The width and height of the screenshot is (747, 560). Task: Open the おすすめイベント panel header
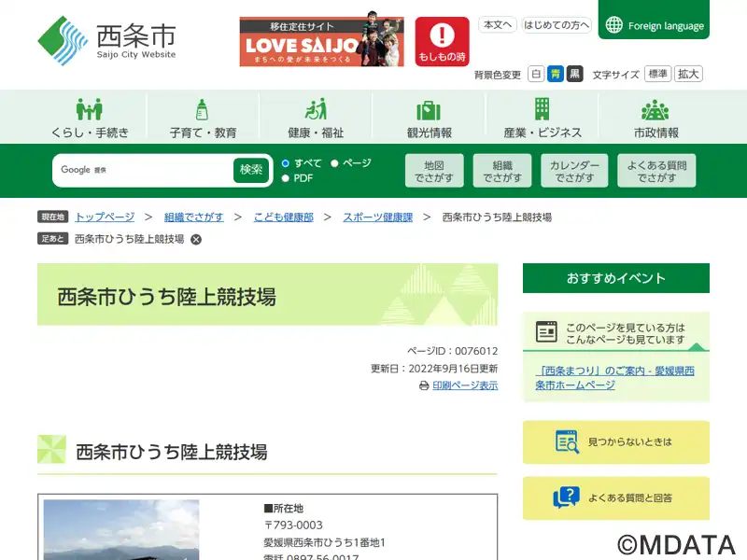pos(616,278)
